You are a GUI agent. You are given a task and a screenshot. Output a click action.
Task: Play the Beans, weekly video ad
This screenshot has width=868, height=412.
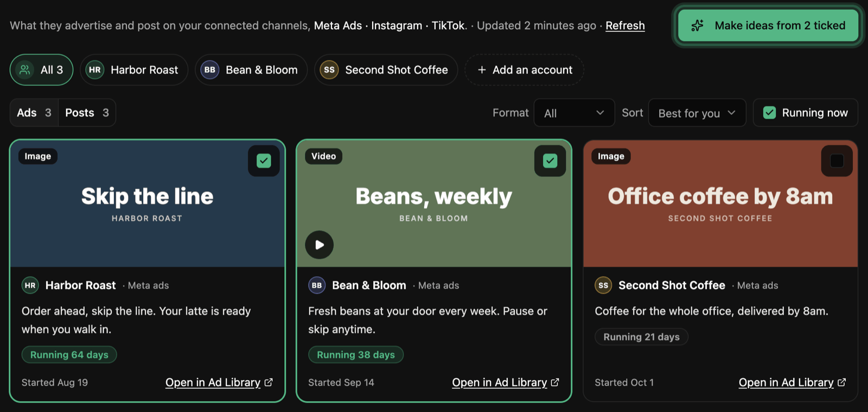coord(320,245)
